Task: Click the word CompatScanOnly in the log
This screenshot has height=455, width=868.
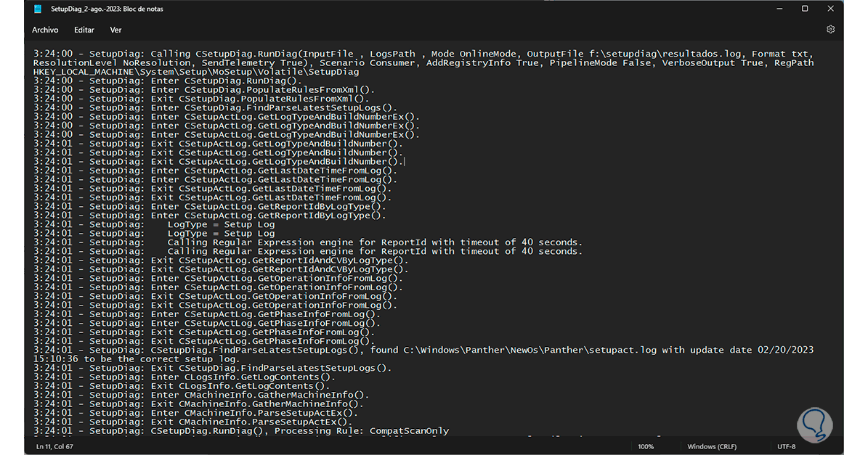Action: [409, 430]
